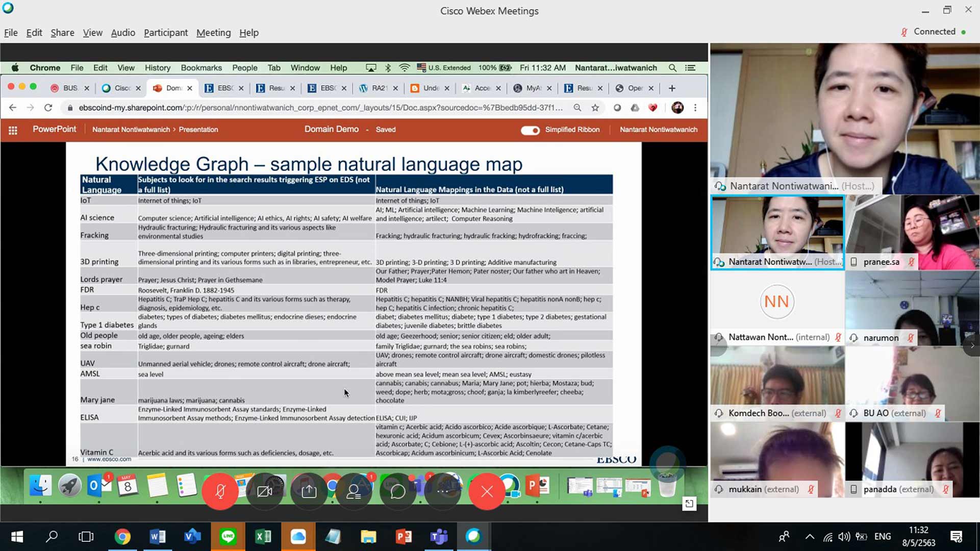Expand the next participants page arrow
Image resolution: width=980 pixels, height=551 pixels.
[x=972, y=346]
